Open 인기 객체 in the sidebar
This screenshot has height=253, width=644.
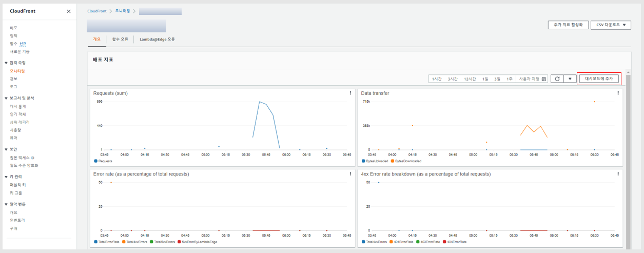[x=17, y=114]
